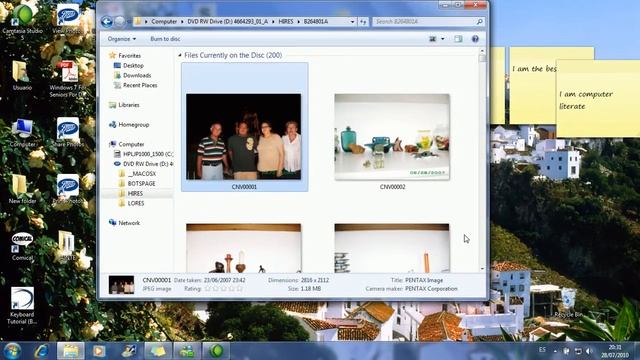
Task: Select the New folder desktop icon
Action: 22,189
